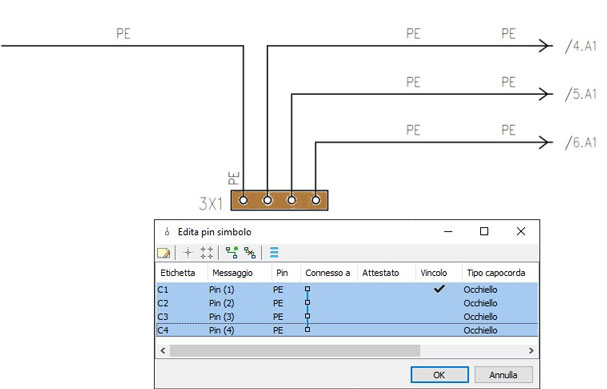Click the blue list lines icon
Viewport: 607px width, 389px height.
point(274,252)
